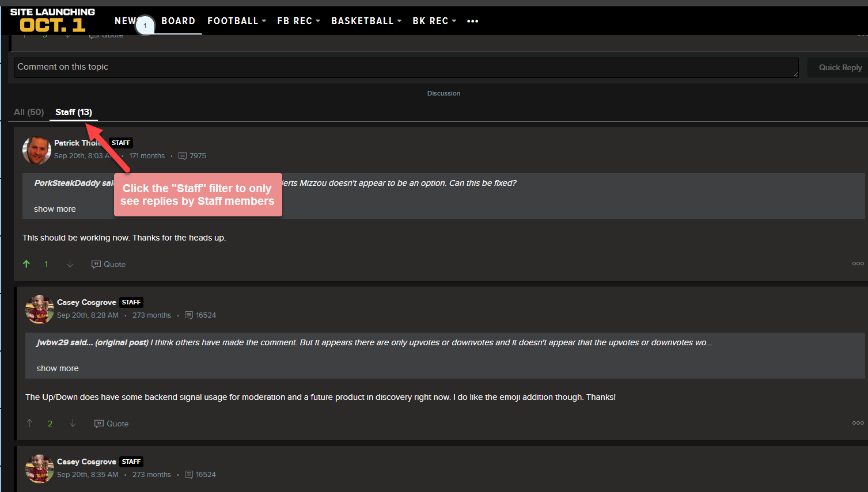Downvote Patrick Thole's reply
This screenshot has width=868, height=492.
click(x=70, y=264)
